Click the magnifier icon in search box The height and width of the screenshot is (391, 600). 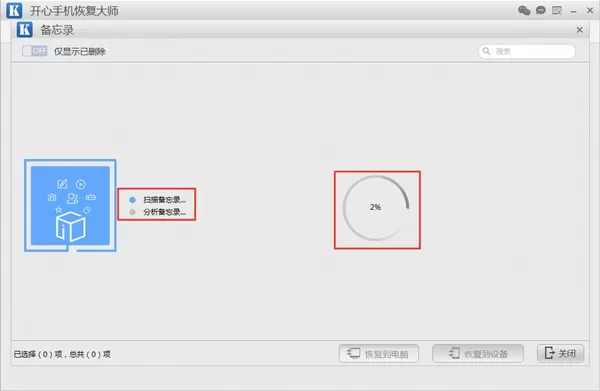(486, 51)
